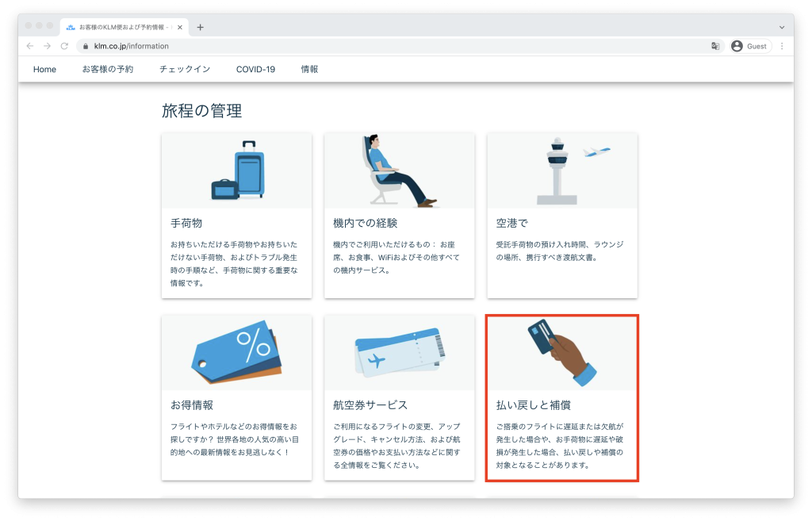Click the boarding pass ticket illustration
The image size is (812, 521).
pyautogui.click(x=400, y=353)
